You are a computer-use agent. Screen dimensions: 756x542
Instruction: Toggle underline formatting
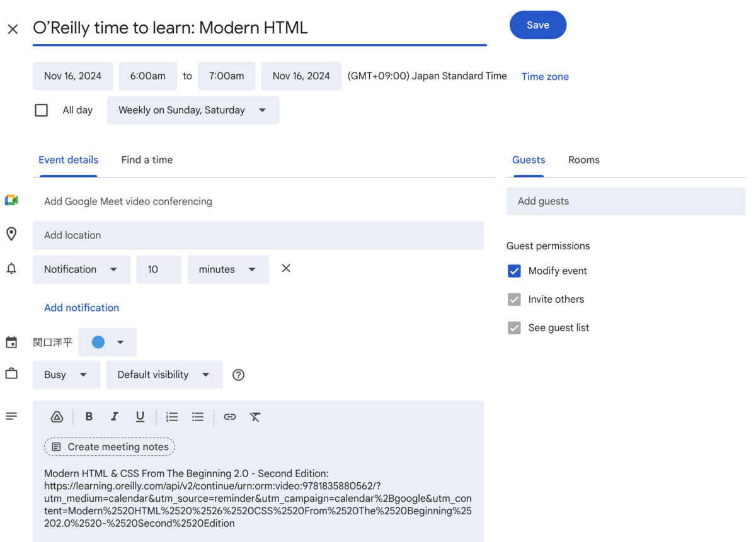coord(140,417)
